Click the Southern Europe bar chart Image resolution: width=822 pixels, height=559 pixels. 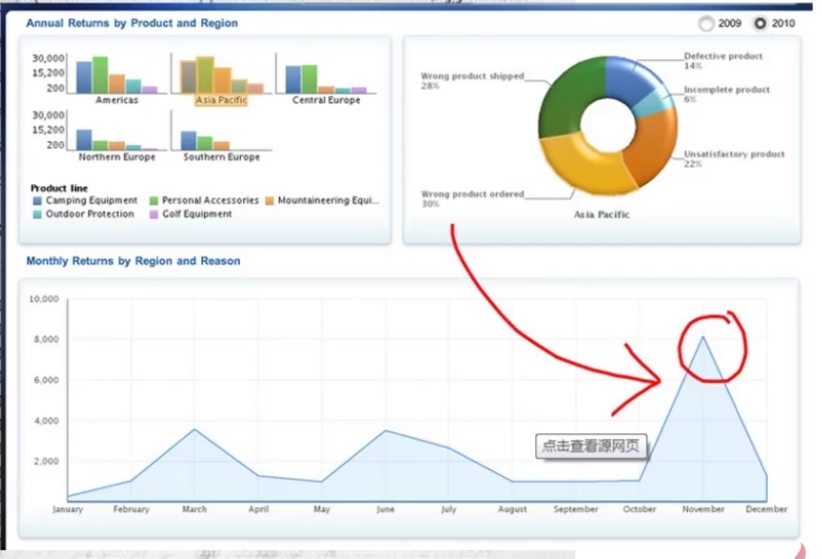221,135
